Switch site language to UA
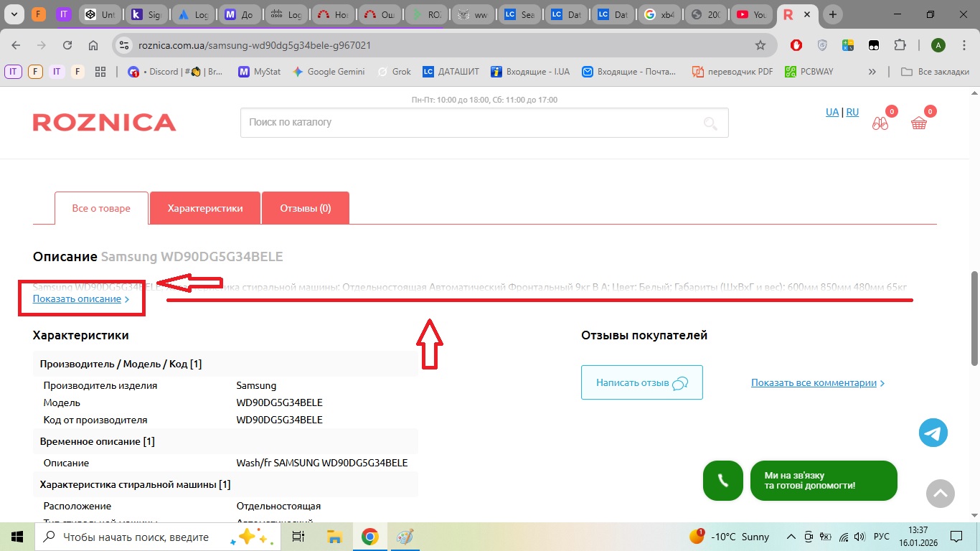Screen dimensions: 980x551 pos(832,112)
